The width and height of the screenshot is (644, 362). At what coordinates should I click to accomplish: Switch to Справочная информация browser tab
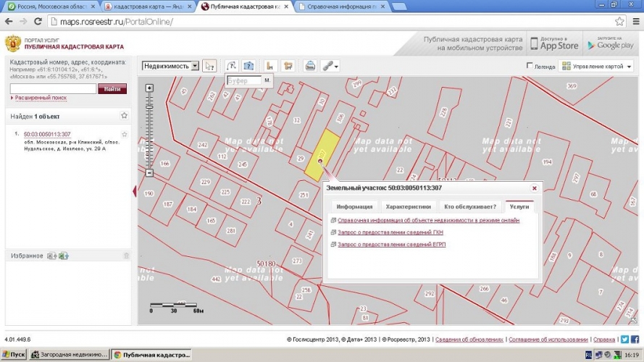tap(342, 7)
